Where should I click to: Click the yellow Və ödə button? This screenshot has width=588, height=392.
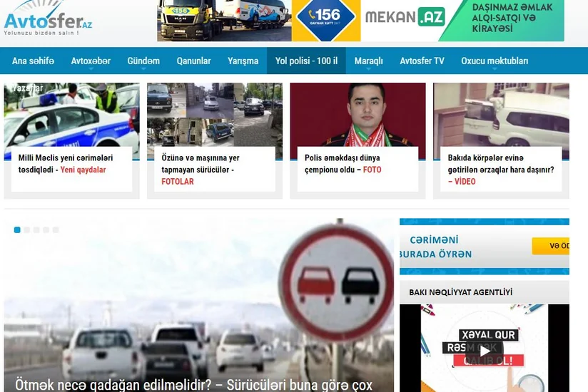[x=550, y=246]
